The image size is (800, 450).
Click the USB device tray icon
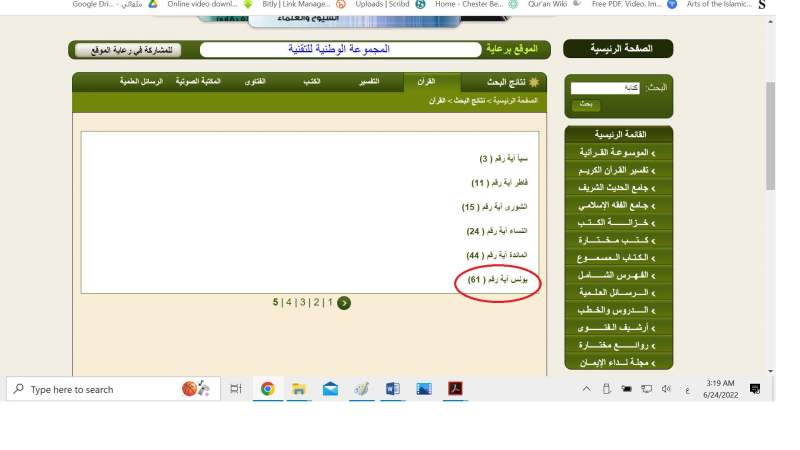pyautogui.click(x=606, y=389)
